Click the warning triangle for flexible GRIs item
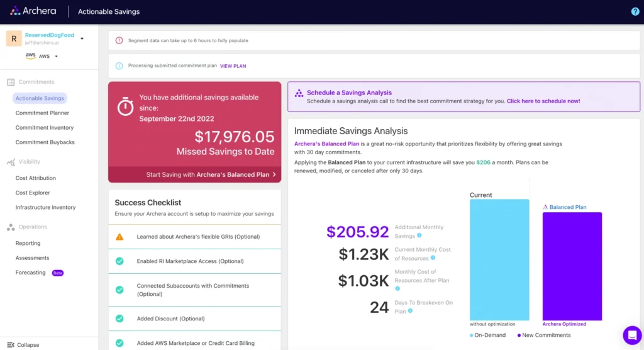The height and width of the screenshot is (350, 644). tap(119, 237)
